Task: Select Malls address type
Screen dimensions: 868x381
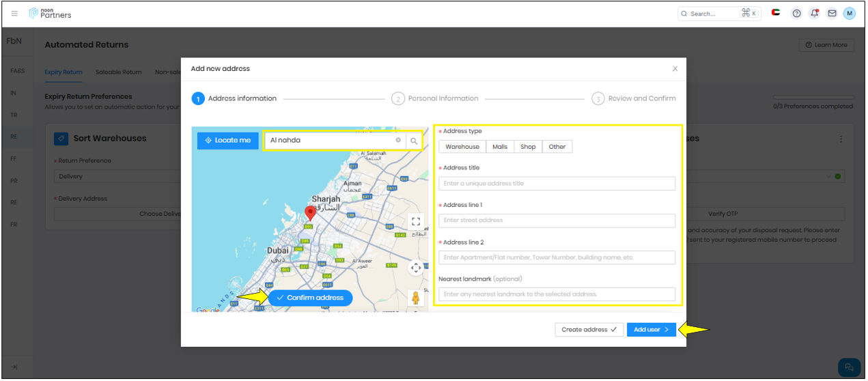Action: 500,147
